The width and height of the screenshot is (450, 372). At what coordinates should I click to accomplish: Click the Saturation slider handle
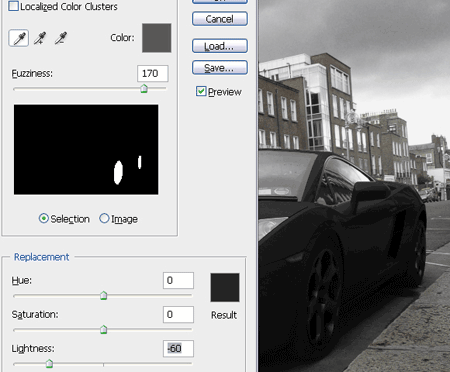pos(104,330)
